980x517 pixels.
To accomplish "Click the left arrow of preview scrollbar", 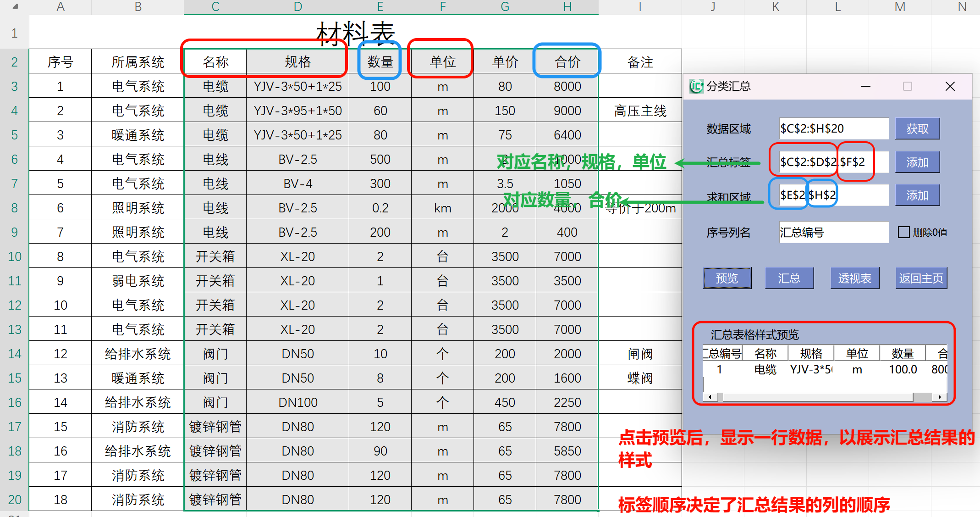I will coord(710,397).
